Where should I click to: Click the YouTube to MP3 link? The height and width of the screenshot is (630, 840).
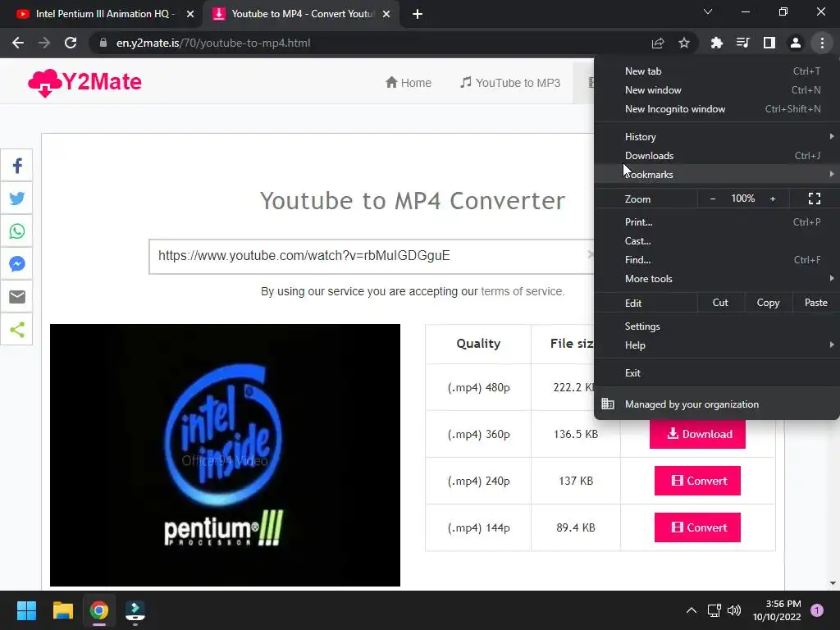tap(510, 83)
